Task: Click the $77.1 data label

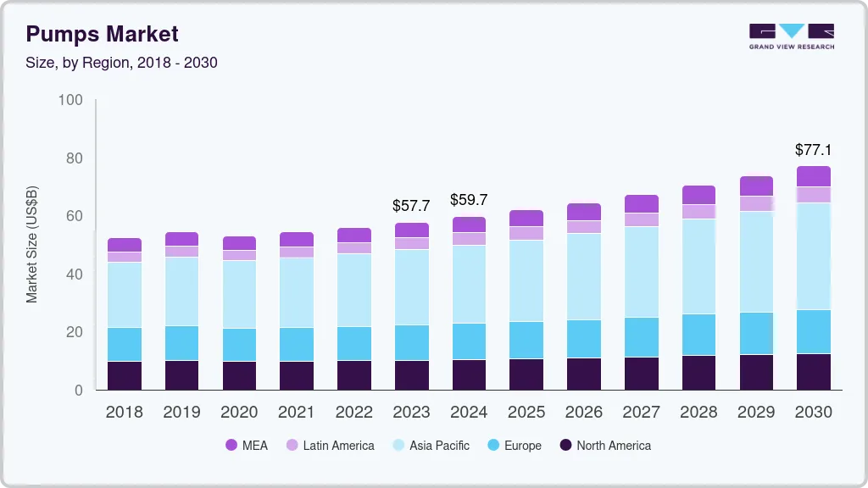Action: tap(813, 150)
